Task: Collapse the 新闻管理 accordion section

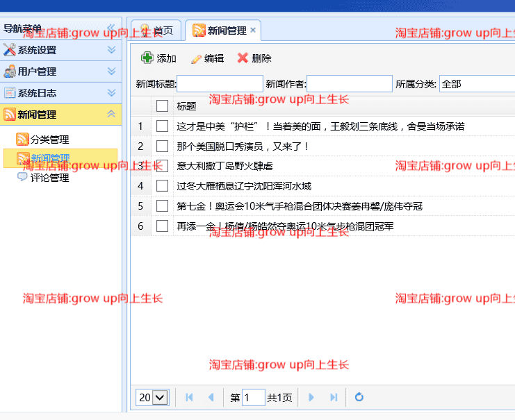Action: [x=111, y=114]
